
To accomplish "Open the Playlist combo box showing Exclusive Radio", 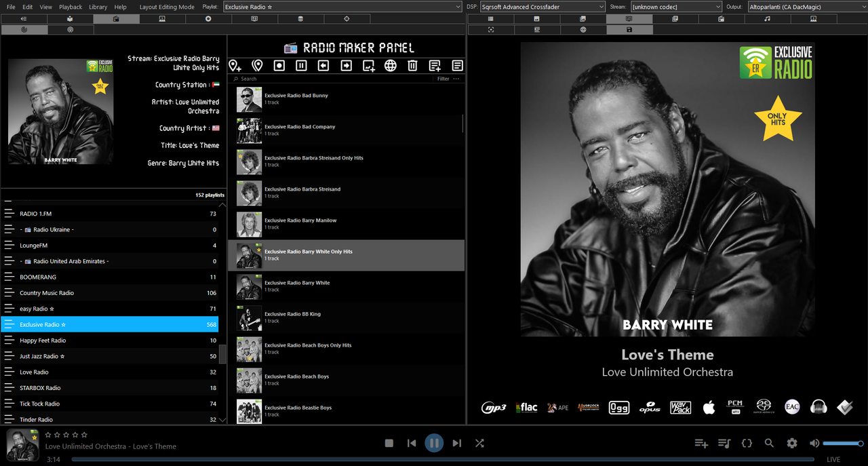I will pyautogui.click(x=342, y=7).
